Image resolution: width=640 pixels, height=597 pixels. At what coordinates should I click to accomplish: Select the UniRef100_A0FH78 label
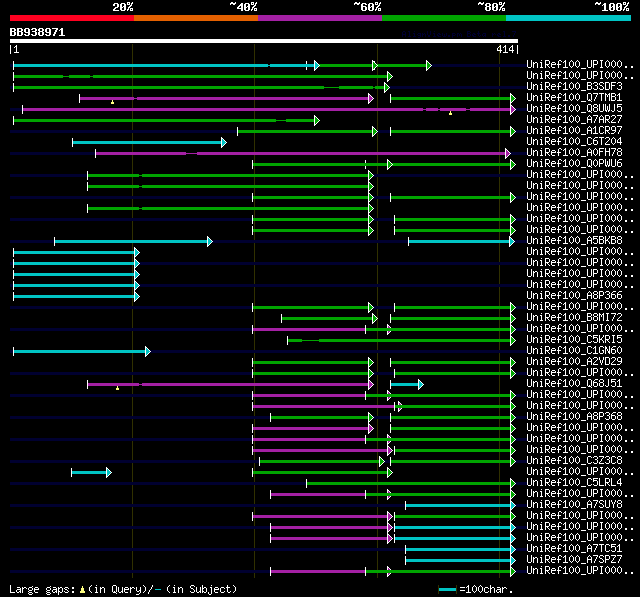pyautogui.click(x=574, y=153)
